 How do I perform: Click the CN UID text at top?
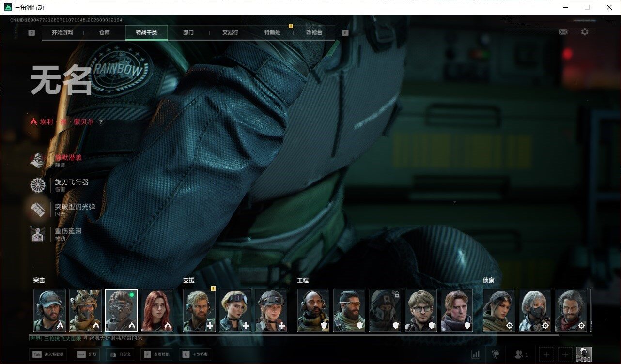coord(66,20)
